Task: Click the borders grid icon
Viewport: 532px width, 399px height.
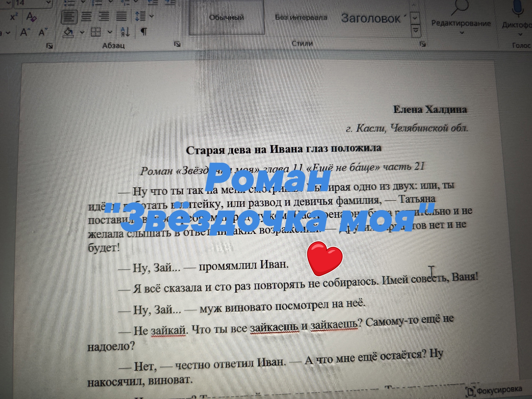Action: coord(96,32)
